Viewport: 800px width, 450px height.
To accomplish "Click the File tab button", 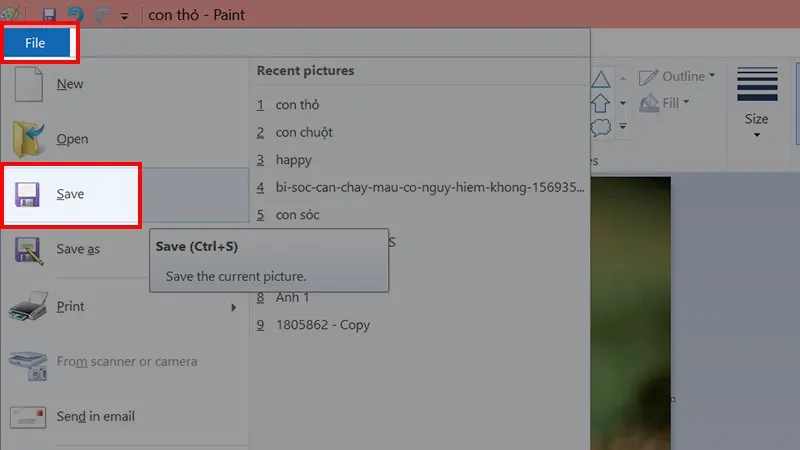I will [35, 43].
